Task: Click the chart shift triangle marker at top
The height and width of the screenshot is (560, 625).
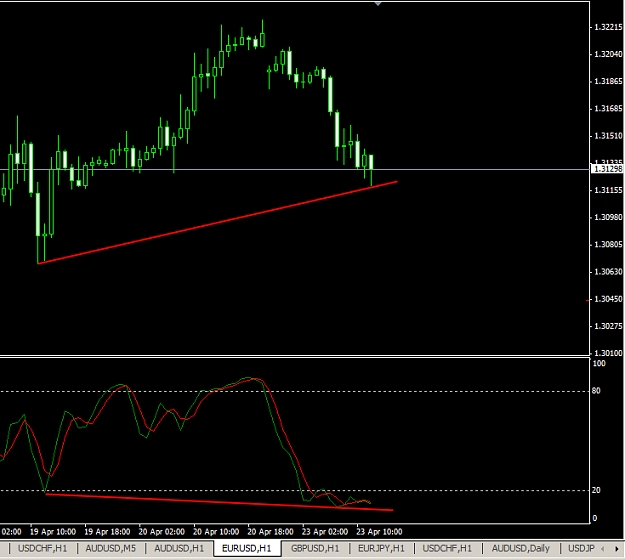Action: point(378,4)
